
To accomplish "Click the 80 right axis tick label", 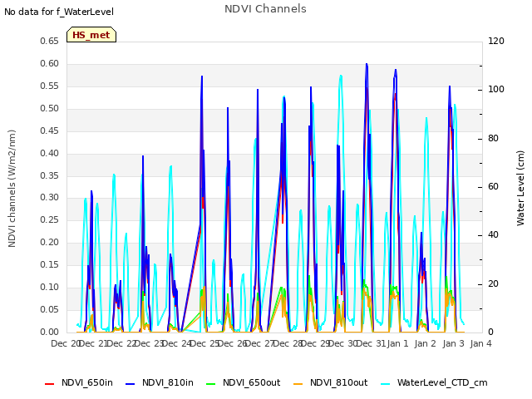I will (x=493, y=139).
